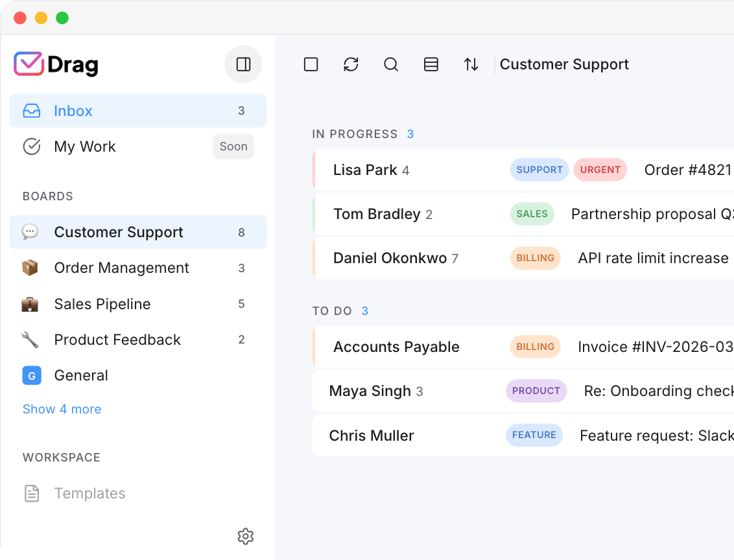734x560 pixels.
Task: Click the Customer Support count 8
Action: point(242,233)
